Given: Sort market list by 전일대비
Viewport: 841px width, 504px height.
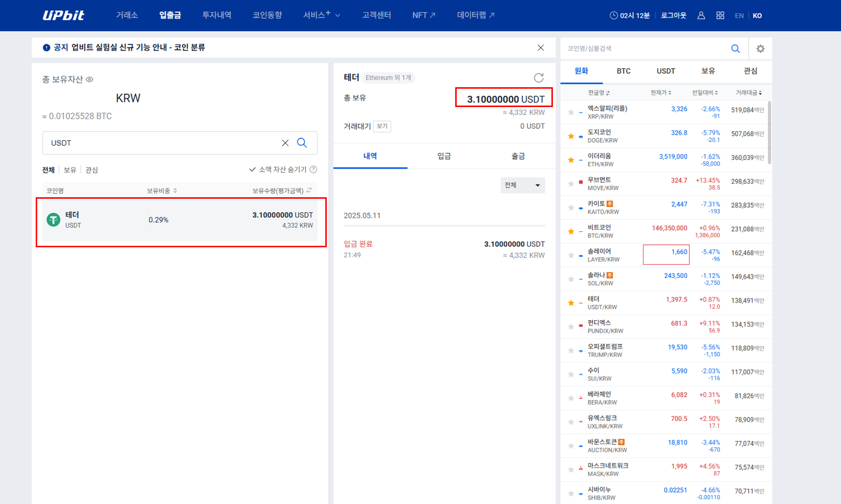Looking at the screenshot, I should [x=705, y=93].
